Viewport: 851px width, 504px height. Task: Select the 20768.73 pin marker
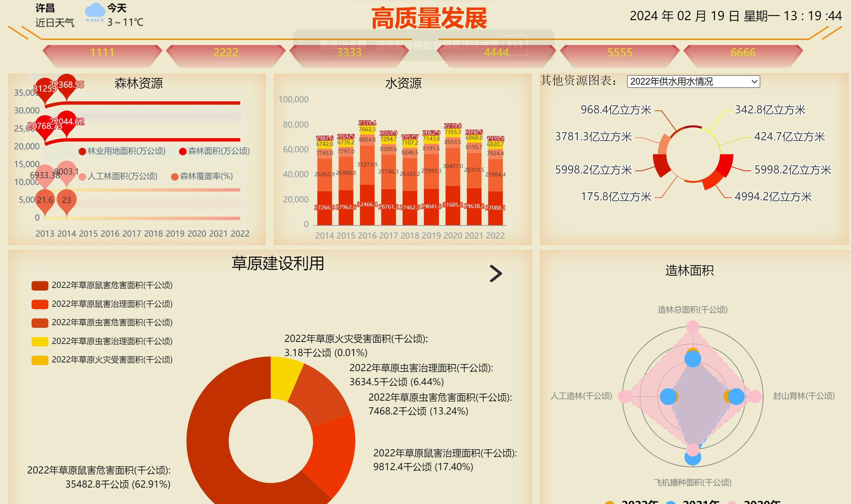pos(45,127)
